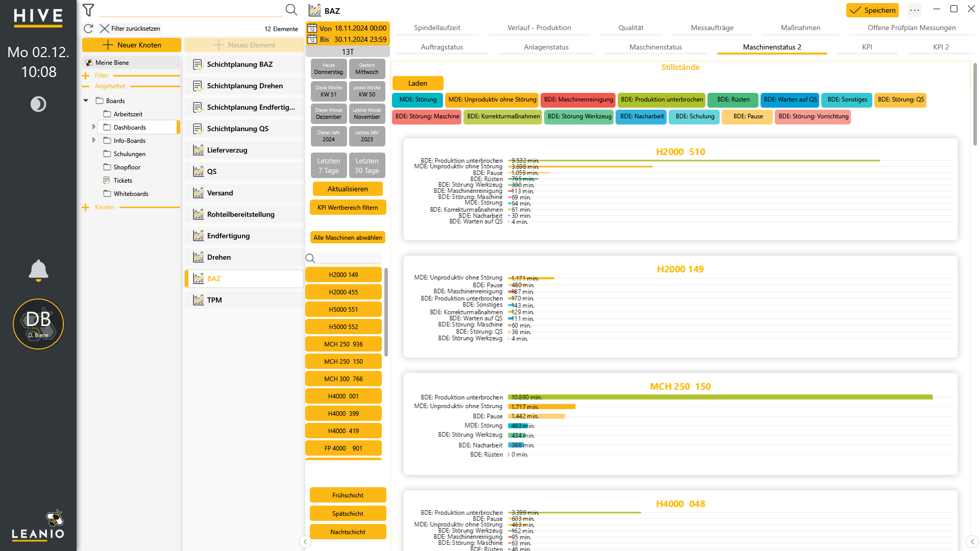
Task: Click the Aktualisieren button
Action: coord(348,189)
